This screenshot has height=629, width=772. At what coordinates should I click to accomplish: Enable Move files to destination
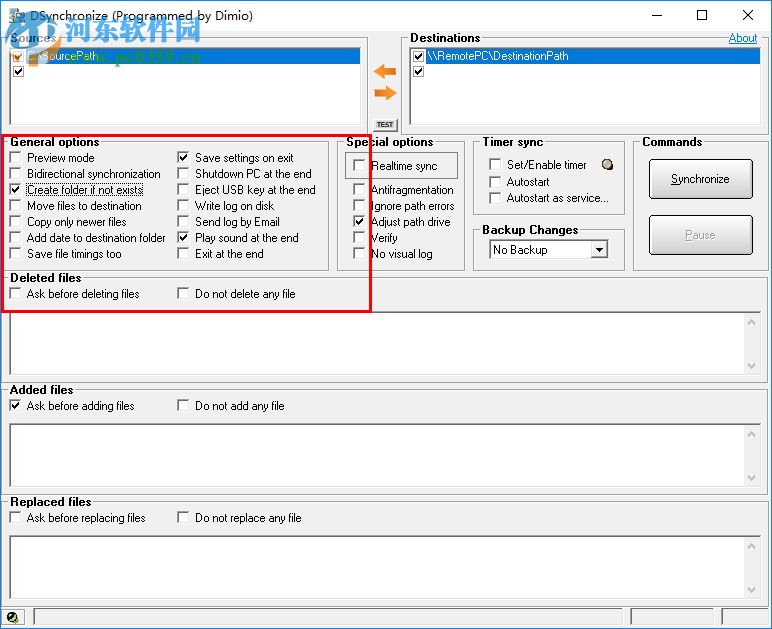point(16,206)
